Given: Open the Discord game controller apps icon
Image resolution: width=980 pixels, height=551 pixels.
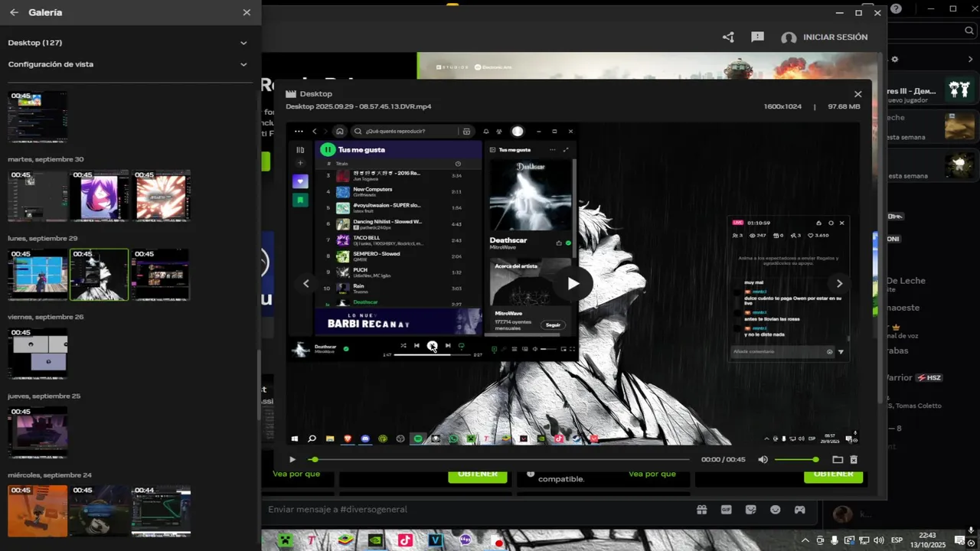Looking at the screenshot, I should [799, 510].
